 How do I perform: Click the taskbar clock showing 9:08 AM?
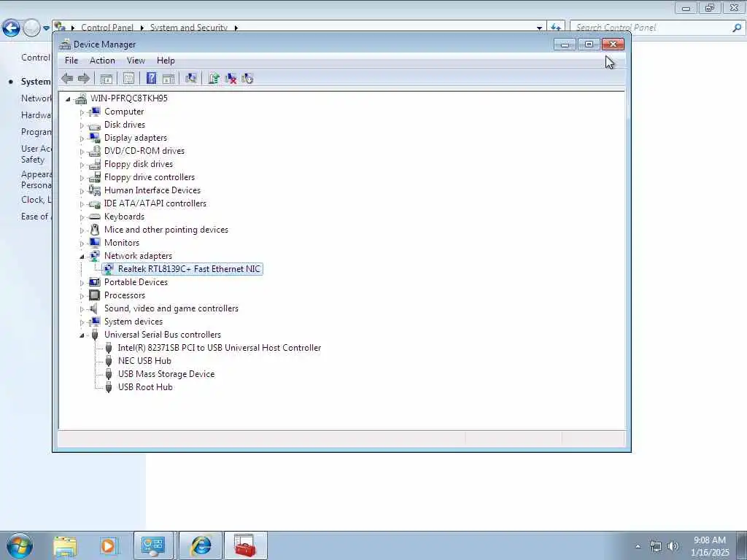pyautogui.click(x=710, y=546)
